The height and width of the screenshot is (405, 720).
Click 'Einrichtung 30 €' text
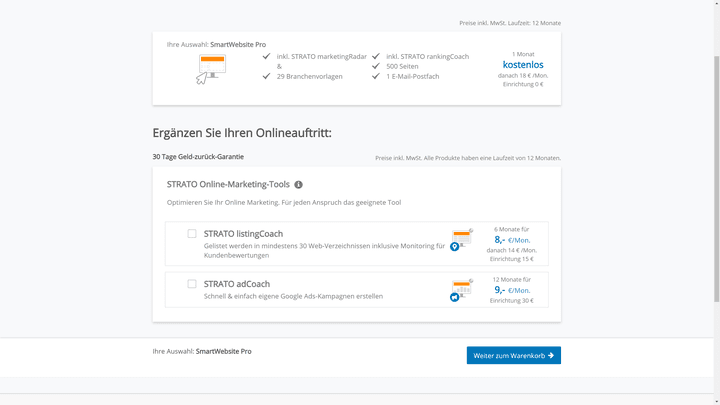(512, 301)
